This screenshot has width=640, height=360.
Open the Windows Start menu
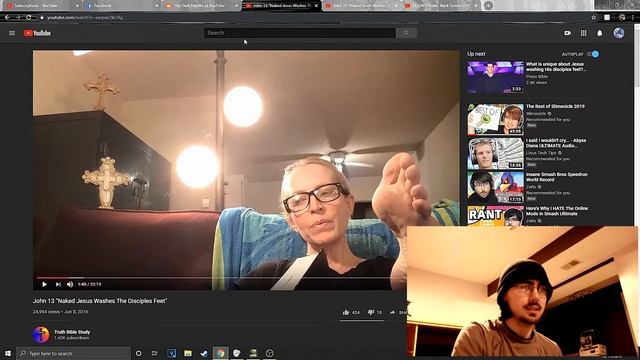(x=8, y=353)
